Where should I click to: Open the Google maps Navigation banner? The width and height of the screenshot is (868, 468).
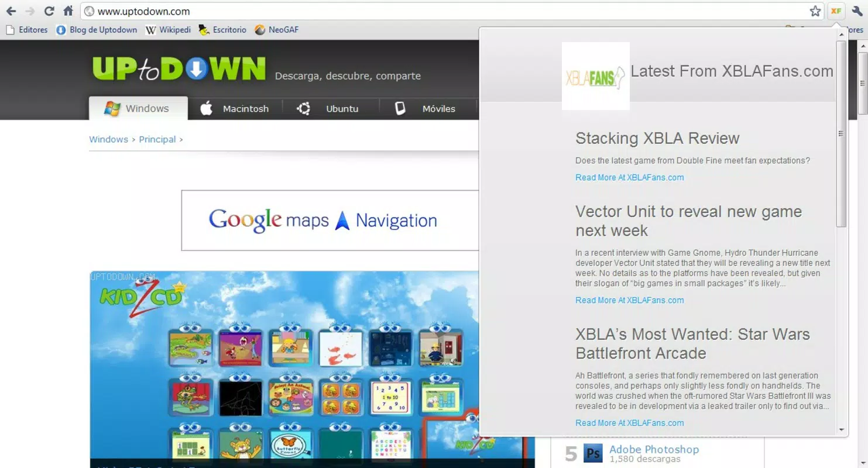point(330,221)
